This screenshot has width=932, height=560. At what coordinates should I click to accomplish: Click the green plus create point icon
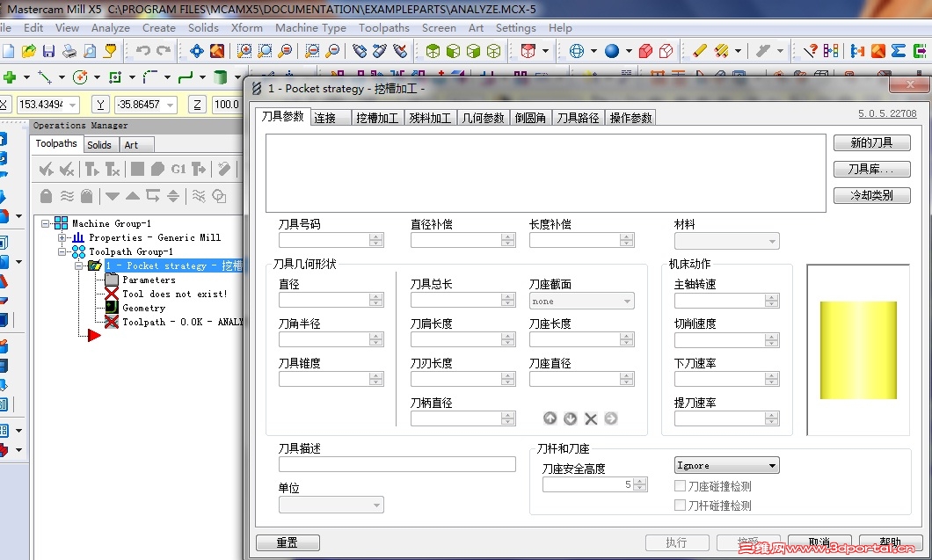tap(10, 77)
